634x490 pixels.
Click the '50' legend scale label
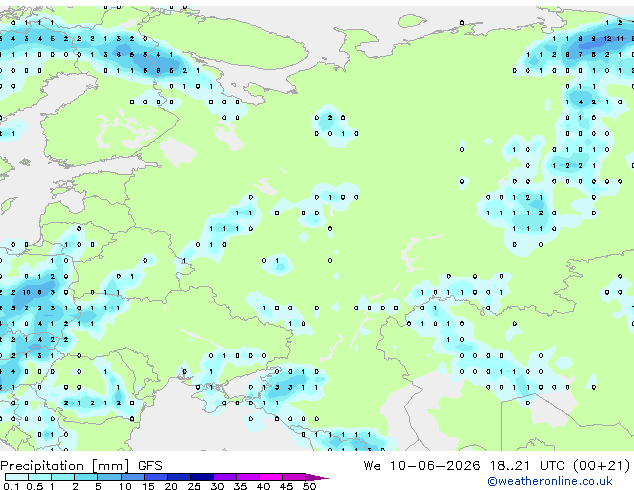pyautogui.click(x=310, y=486)
